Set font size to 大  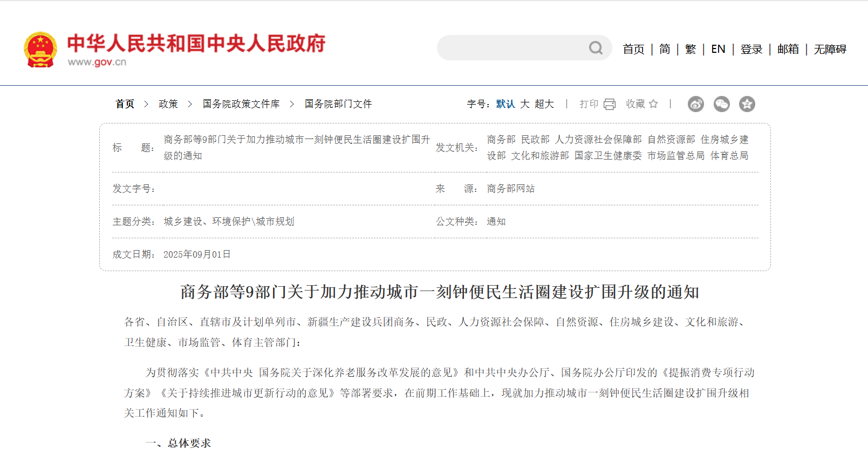[525, 104]
